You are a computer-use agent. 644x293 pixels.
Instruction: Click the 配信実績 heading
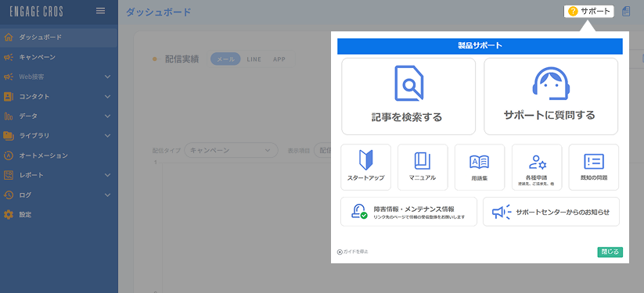pyautogui.click(x=182, y=59)
